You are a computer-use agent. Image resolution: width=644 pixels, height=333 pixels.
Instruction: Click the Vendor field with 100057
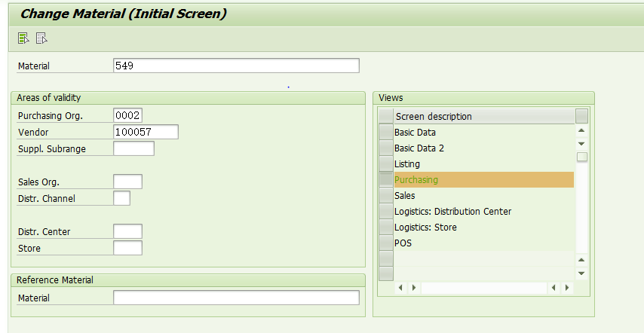coord(146,132)
